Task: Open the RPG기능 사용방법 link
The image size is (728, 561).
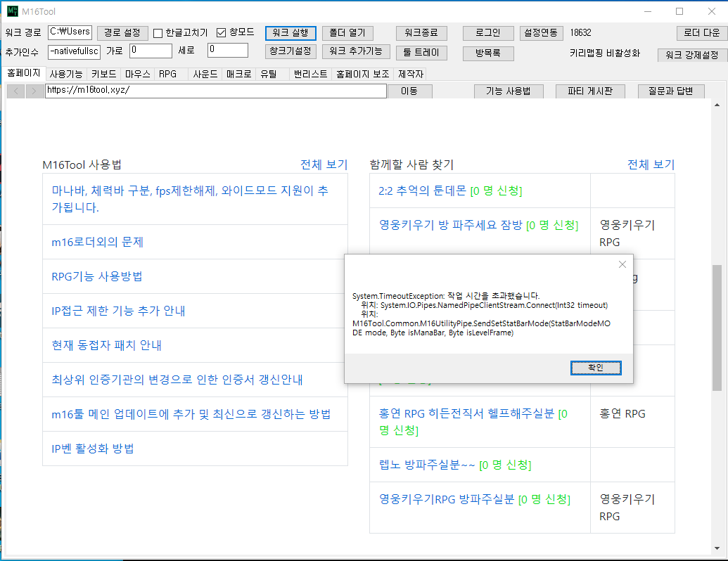Action: [97, 276]
